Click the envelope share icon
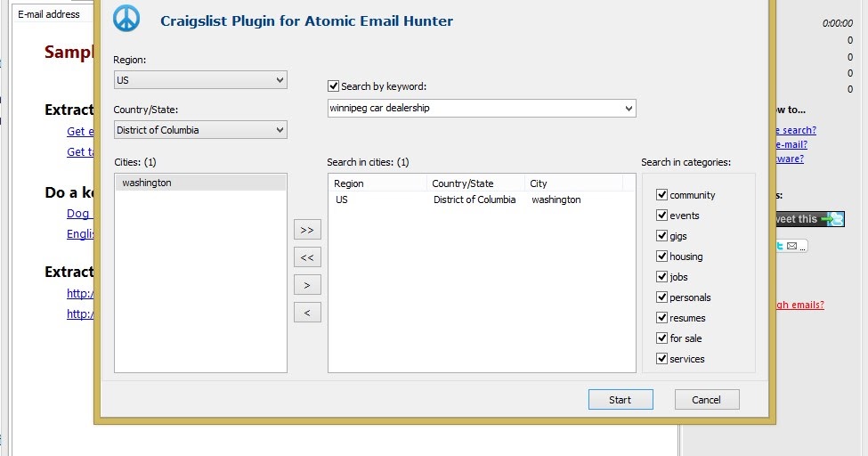Image resolution: width=868 pixels, height=456 pixels. point(792,246)
